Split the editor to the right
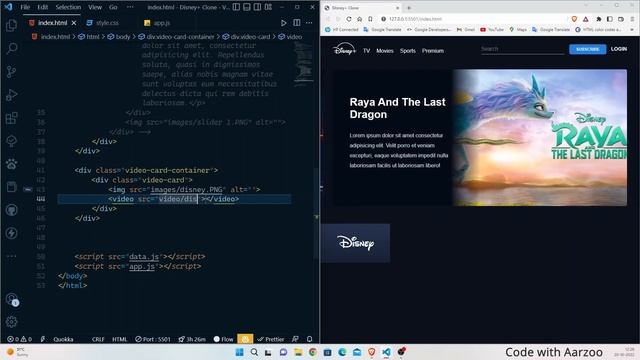Viewport: 640px width, 360px height. point(297,23)
